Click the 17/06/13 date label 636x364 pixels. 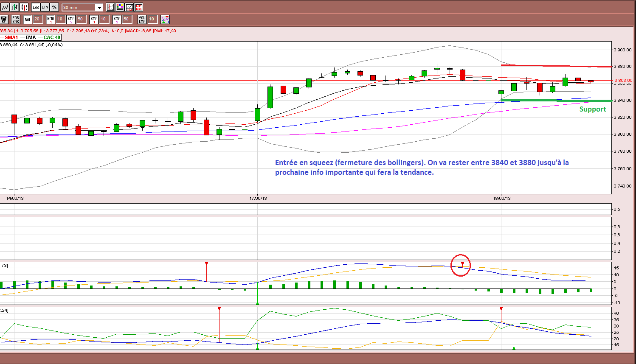258,198
